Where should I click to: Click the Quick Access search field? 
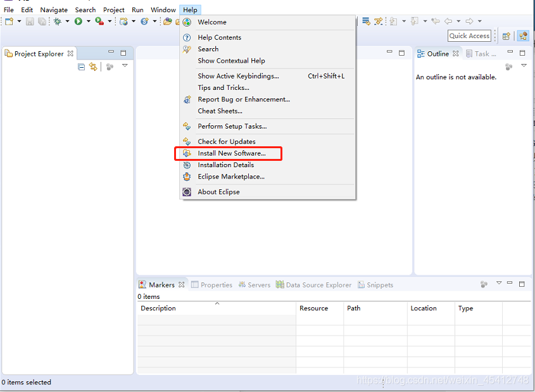(469, 36)
